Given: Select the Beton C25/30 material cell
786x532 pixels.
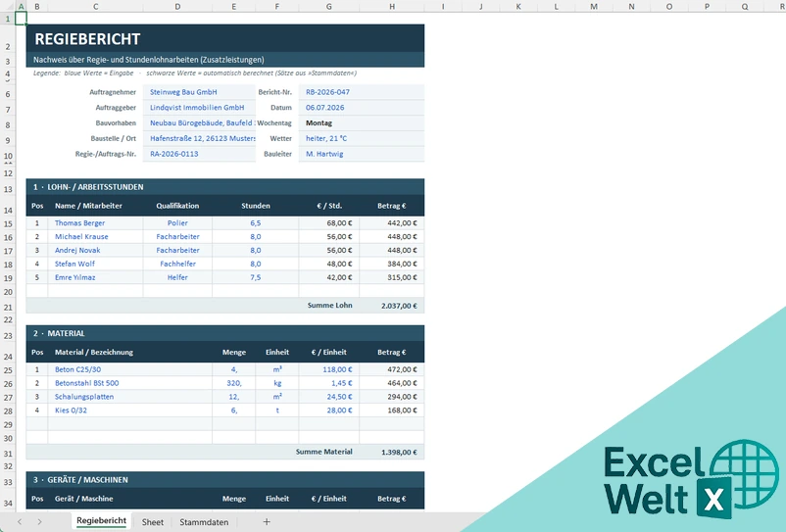Looking at the screenshot, I should (x=129, y=369).
